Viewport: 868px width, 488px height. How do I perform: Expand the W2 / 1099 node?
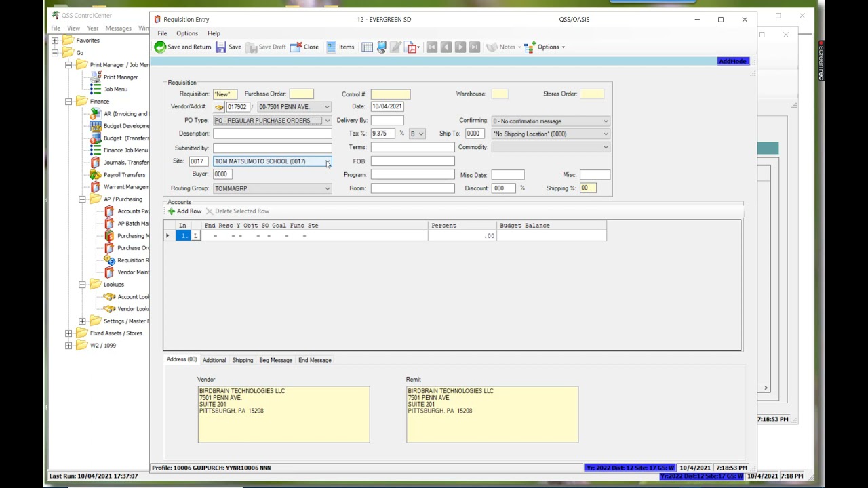[68, 345]
